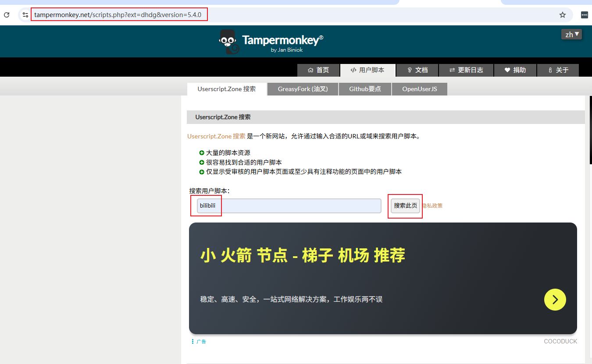This screenshot has width=592, height=364.
Task: Click the yellow arrow circle in the ad
Action: (555, 300)
